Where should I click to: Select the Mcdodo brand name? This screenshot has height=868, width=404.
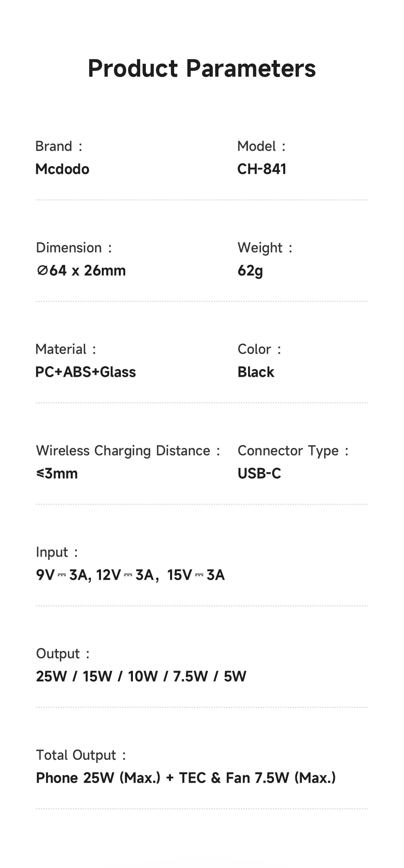(x=62, y=169)
